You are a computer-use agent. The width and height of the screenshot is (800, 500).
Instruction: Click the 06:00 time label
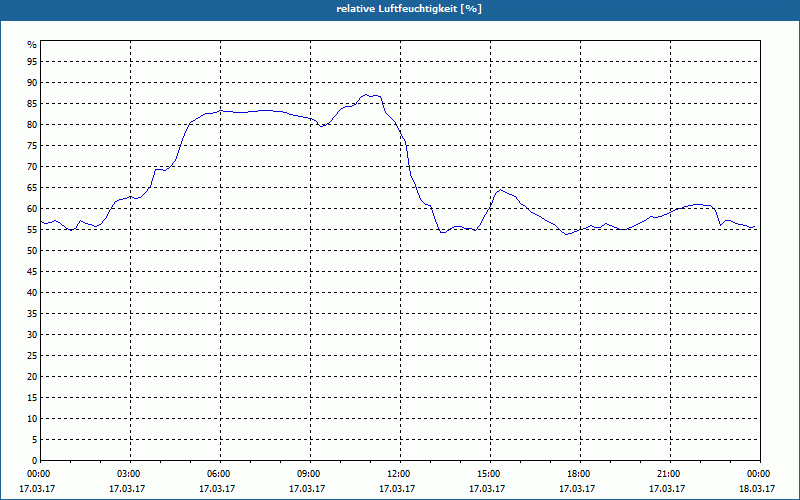click(x=220, y=474)
